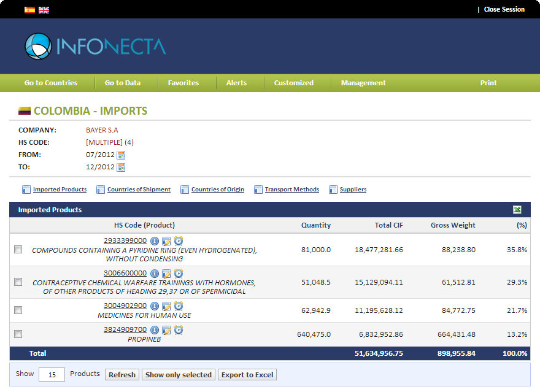This screenshot has width=540, height=392.
Task: Click the alarm clock icon for 3006600000
Action: [x=179, y=274]
